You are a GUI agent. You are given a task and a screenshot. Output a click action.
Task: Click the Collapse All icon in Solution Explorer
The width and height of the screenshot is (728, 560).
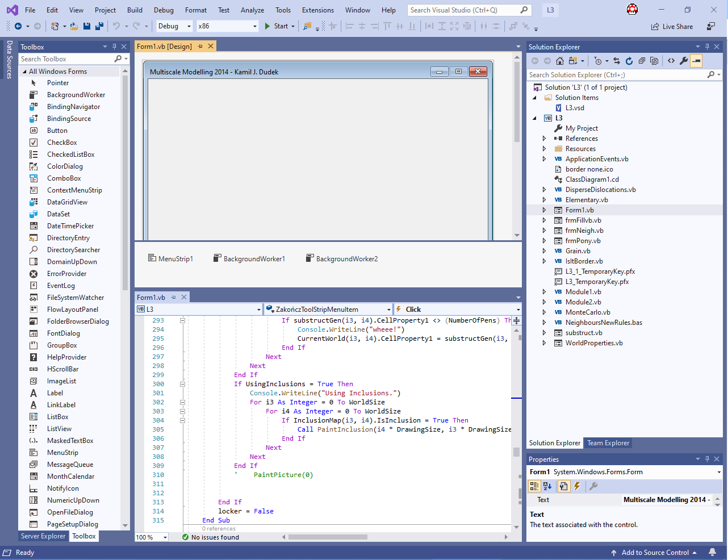pyautogui.click(x=642, y=61)
